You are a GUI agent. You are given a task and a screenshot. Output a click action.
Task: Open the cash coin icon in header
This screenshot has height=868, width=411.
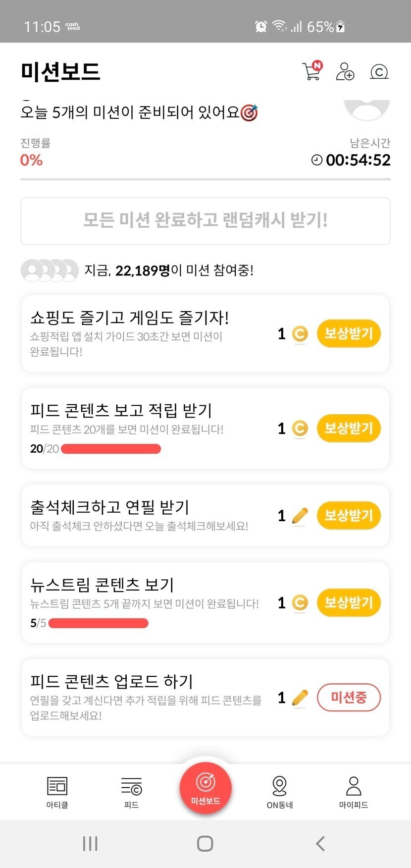pos(379,72)
